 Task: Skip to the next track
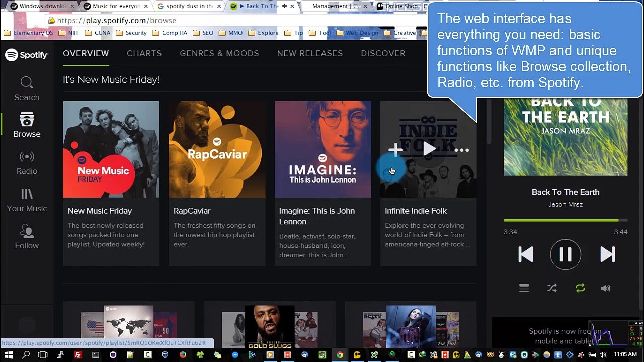tap(607, 255)
